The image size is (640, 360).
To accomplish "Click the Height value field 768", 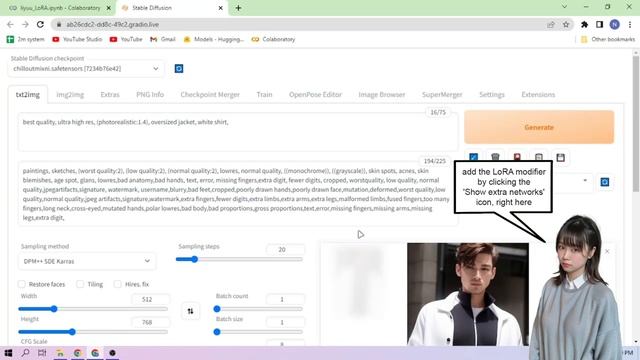I will [150, 322].
